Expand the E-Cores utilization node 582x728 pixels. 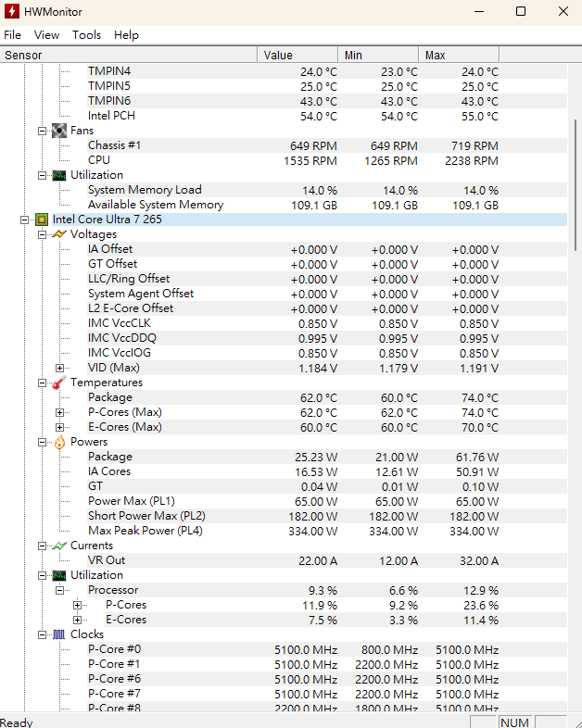coord(77,620)
